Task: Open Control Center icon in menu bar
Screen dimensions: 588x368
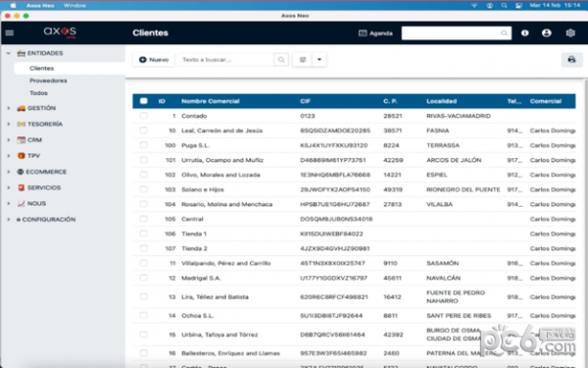Action: tap(518, 6)
